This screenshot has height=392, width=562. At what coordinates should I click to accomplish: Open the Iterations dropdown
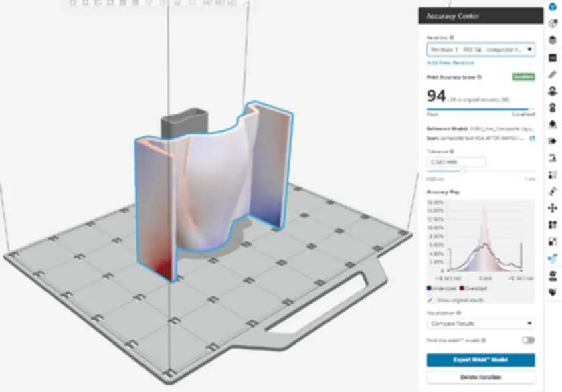click(480, 50)
